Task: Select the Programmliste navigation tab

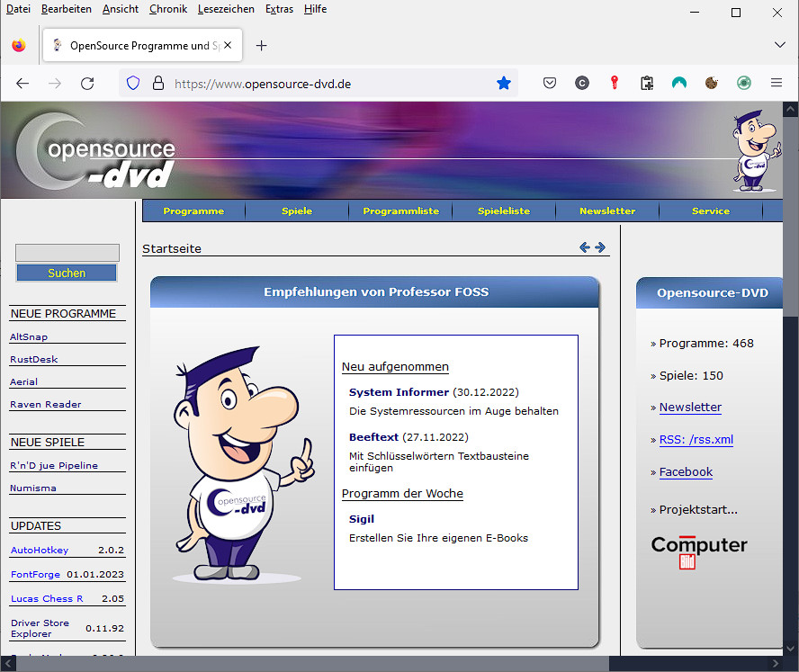Action: tap(400, 211)
